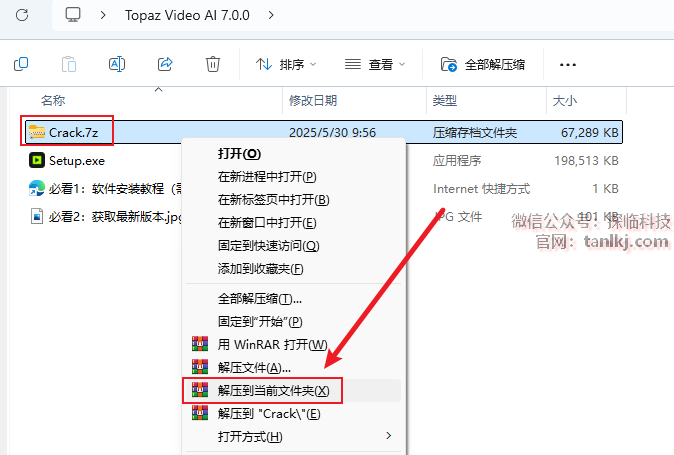Click the This PC monitor icon
Viewport: 674px width, 455px height.
[73, 15]
